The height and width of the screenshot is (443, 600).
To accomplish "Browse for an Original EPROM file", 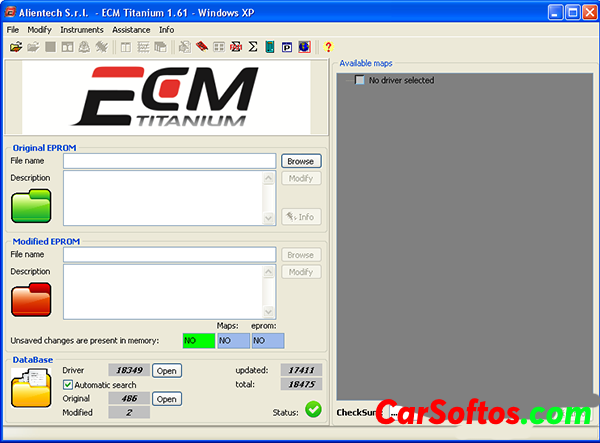I will pos(300,161).
